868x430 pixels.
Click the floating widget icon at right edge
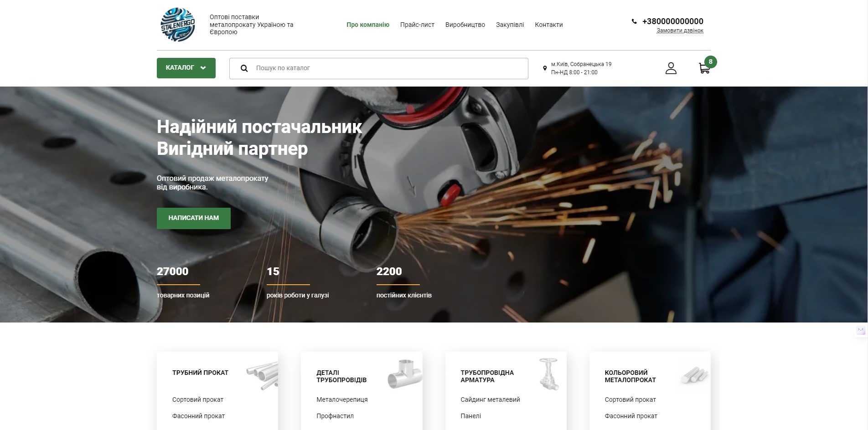[x=861, y=330]
